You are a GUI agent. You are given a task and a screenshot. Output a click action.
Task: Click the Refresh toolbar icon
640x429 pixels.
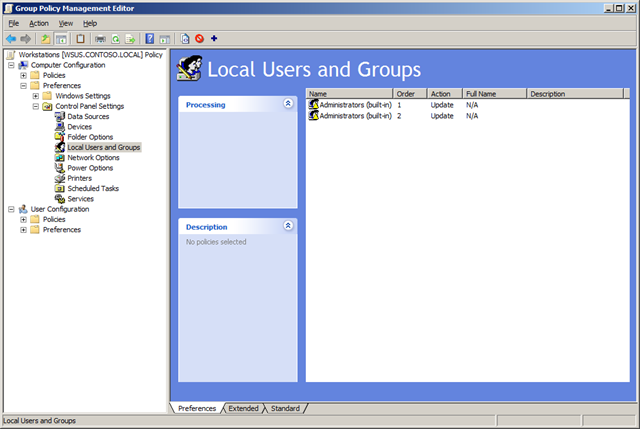point(115,38)
